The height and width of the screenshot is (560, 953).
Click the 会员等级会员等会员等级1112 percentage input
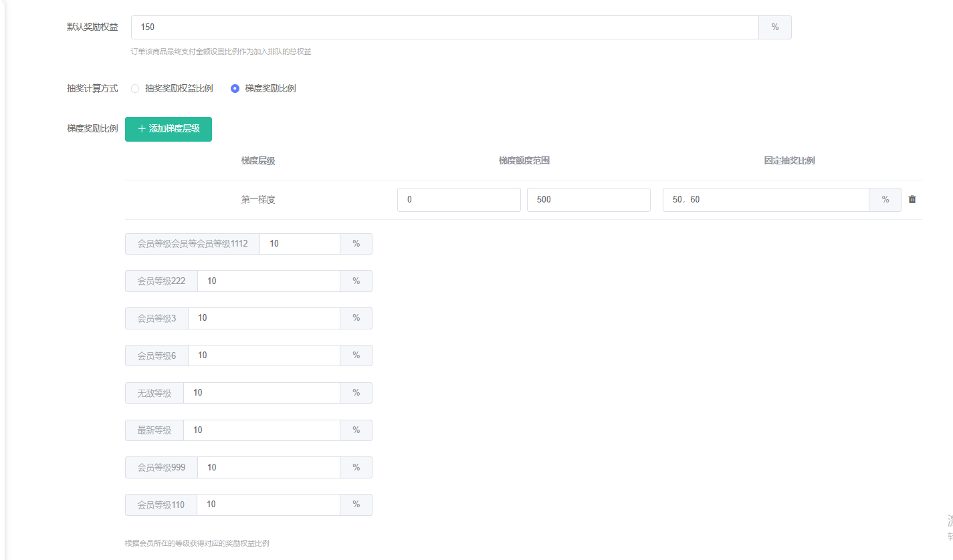point(300,244)
